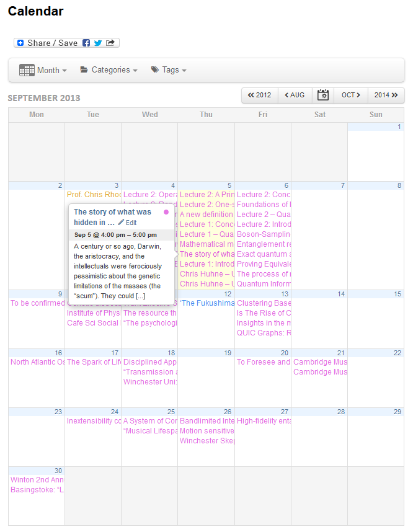The width and height of the screenshot is (413, 532).
Task: Go to previous month AUG
Action: (295, 95)
